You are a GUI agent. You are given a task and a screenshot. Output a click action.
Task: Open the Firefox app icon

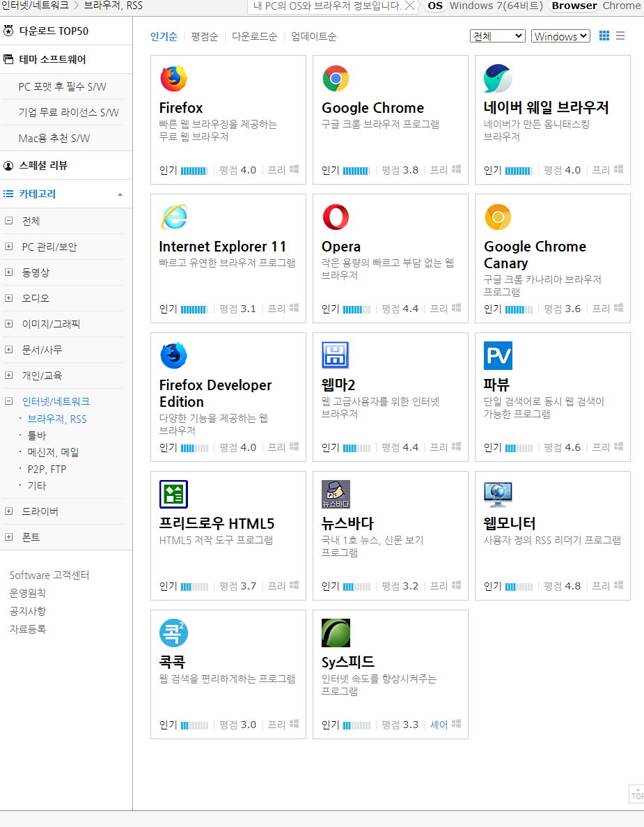click(x=173, y=79)
